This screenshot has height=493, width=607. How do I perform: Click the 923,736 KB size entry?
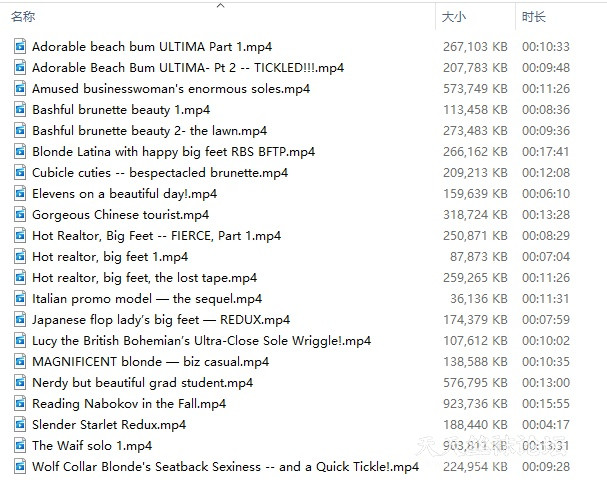pyautogui.click(x=475, y=404)
